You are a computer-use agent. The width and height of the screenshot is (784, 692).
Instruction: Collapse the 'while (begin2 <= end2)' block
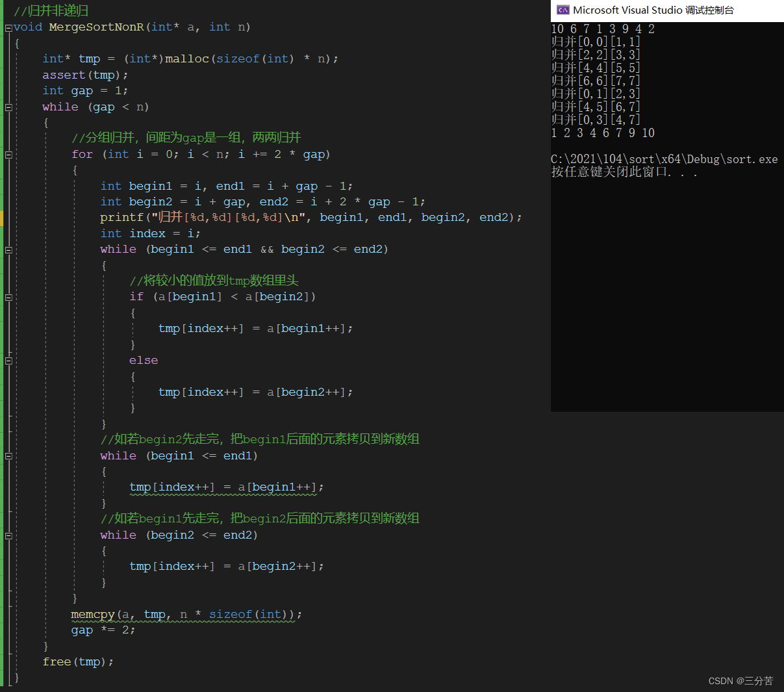8,535
